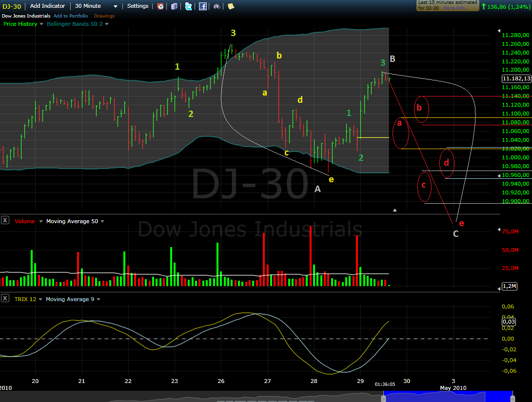Screen dimensions: 532x402
Task: Click the green wave label 2 near 29
Action: tap(361, 157)
